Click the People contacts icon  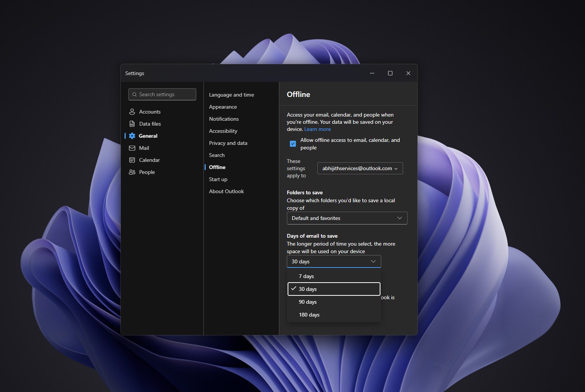(132, 172)
